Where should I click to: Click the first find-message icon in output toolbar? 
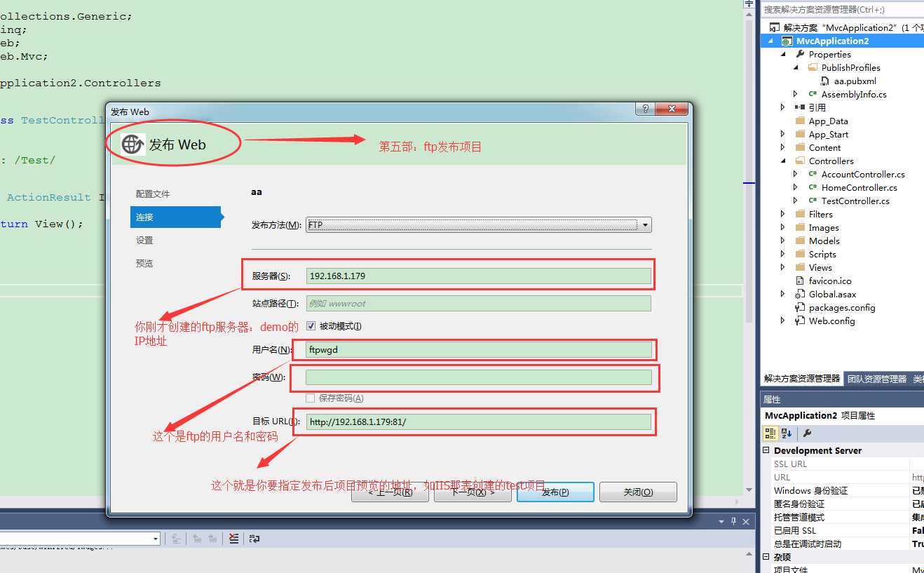[x=176, y=539]
